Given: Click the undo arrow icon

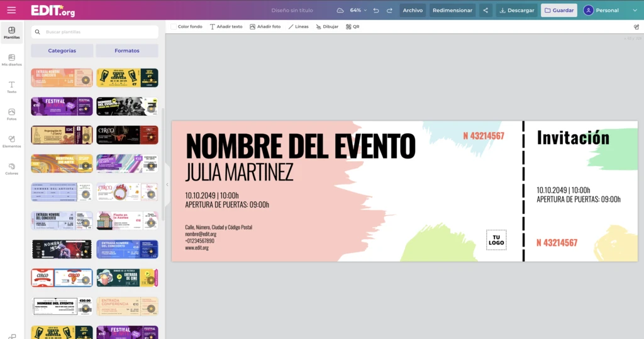Looking at the screenshot, I should coord(376,11).
